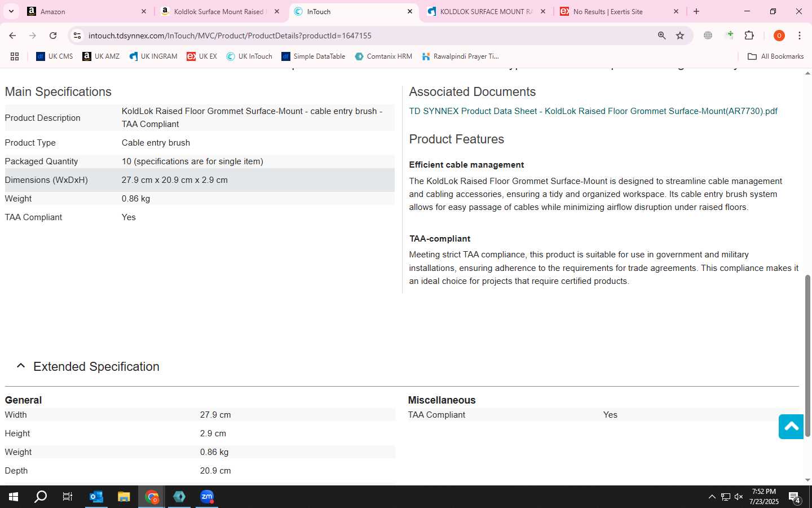Select the Width value 27.9 cm
The image size is (812, 508).
tap(215, 415)
